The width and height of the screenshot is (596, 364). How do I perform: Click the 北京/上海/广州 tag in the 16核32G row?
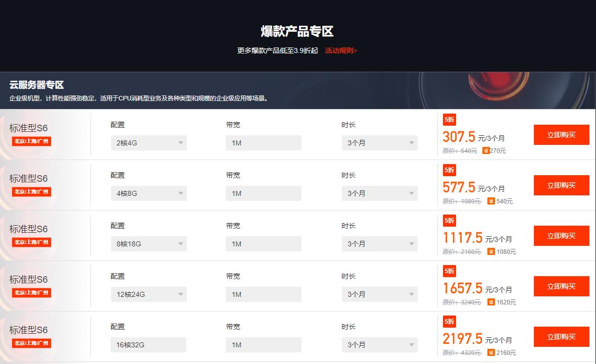(x=31, y=343)
